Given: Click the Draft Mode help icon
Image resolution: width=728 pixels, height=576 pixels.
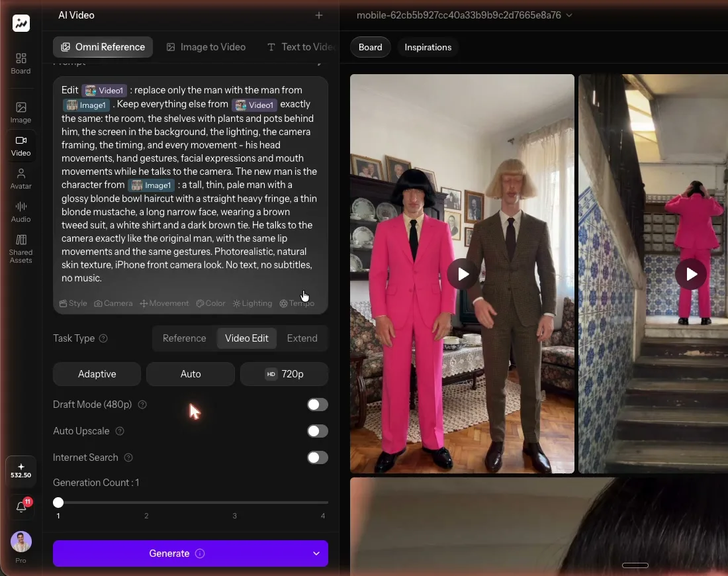Looking at the screenshot, I should (142, 405).
